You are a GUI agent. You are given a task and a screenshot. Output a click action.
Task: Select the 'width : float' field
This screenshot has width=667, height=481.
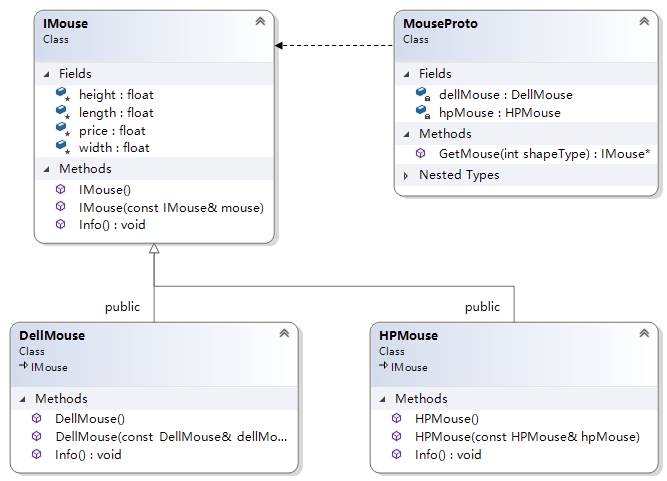coord(114,148)
